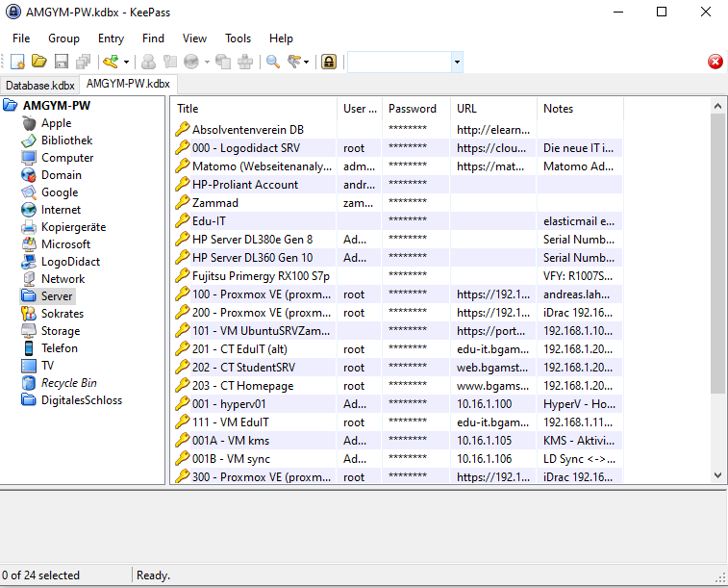Select the Microsoft group

coord(65,244)
